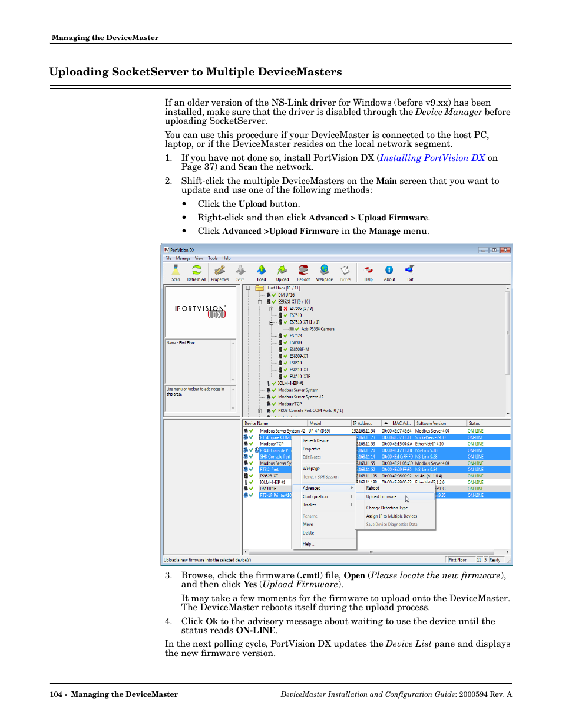Select the IOLM-4-EIP #1 row in device list
Image resolution: width=562 pixels, height=728 pixels.
[377, 482]
